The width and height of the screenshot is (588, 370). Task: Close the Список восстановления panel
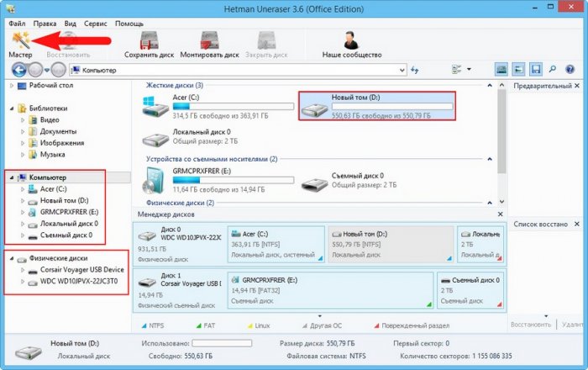click(577, 224)
